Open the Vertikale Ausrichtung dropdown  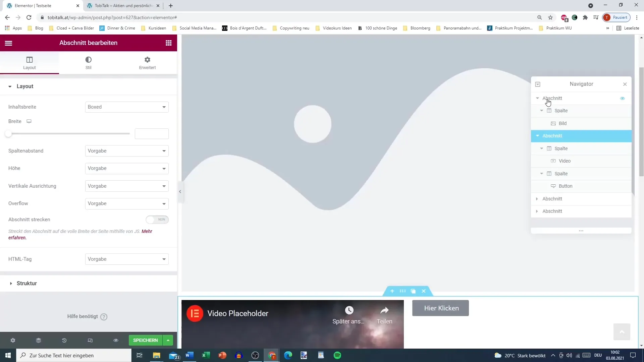(x=127, y=186)
